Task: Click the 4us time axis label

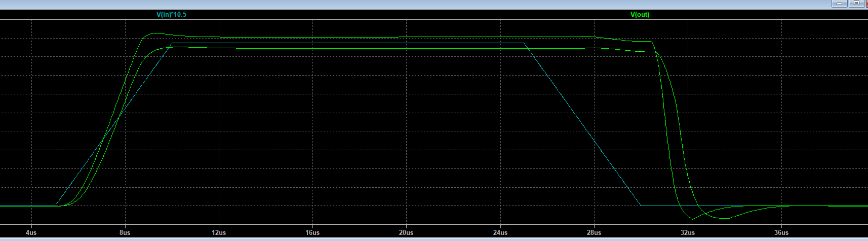Action: click(x=31, y=233)
